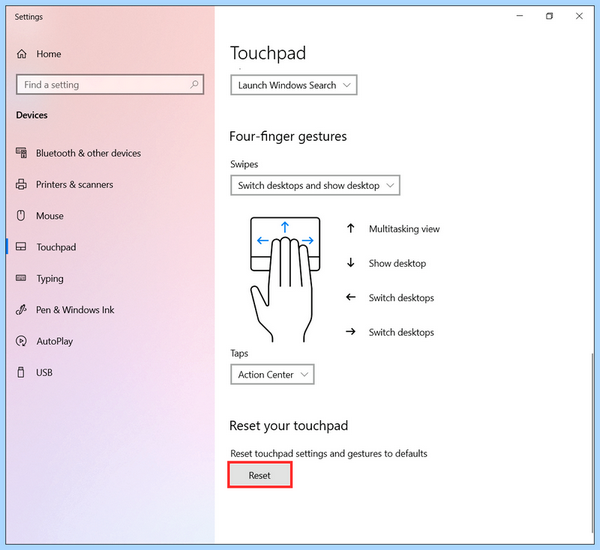Click the Multitasking view label
This screenshot has width=600, height=550.
tap(404, 229)
